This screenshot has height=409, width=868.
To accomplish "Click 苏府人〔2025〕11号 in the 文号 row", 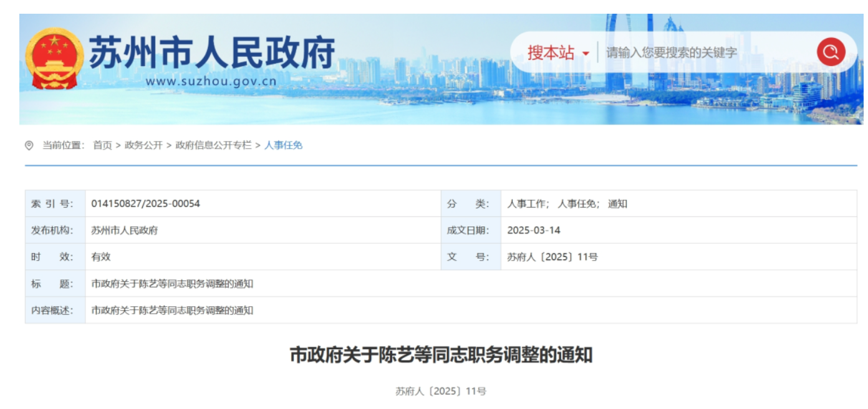I will click(552, 257).
